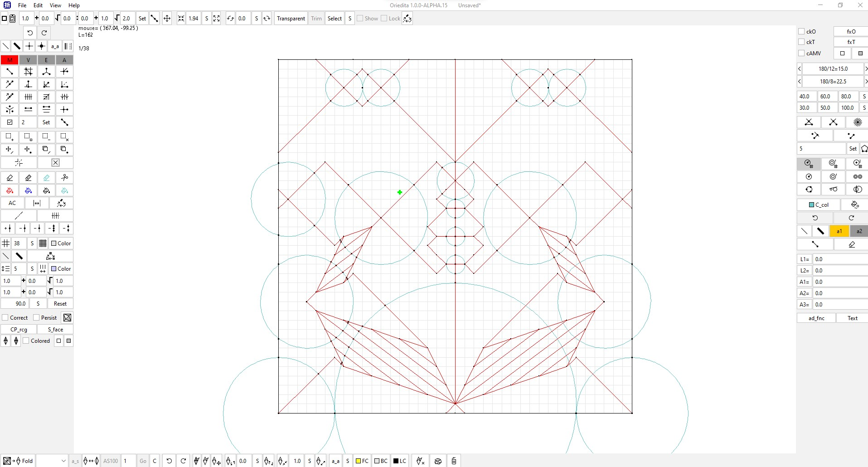Click the move view crosshair icon
868x467 pixels.
(167, 19)
